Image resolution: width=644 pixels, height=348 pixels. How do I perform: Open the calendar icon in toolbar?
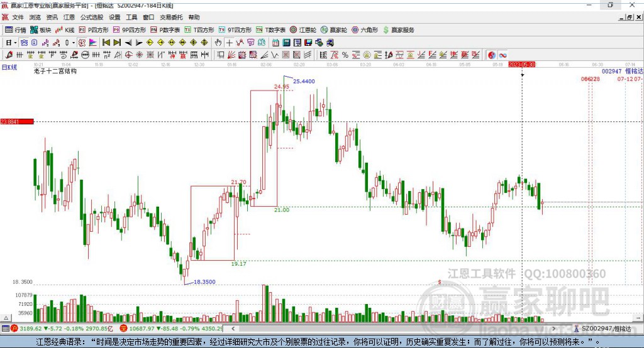click(x=275, y=43)
